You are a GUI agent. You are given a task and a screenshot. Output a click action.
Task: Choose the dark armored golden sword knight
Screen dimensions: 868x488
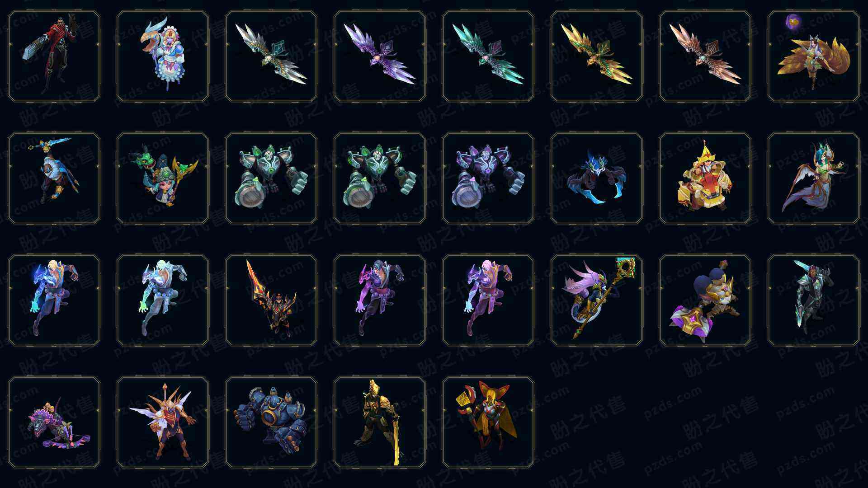pyautogui.click(x=380, y=422)
